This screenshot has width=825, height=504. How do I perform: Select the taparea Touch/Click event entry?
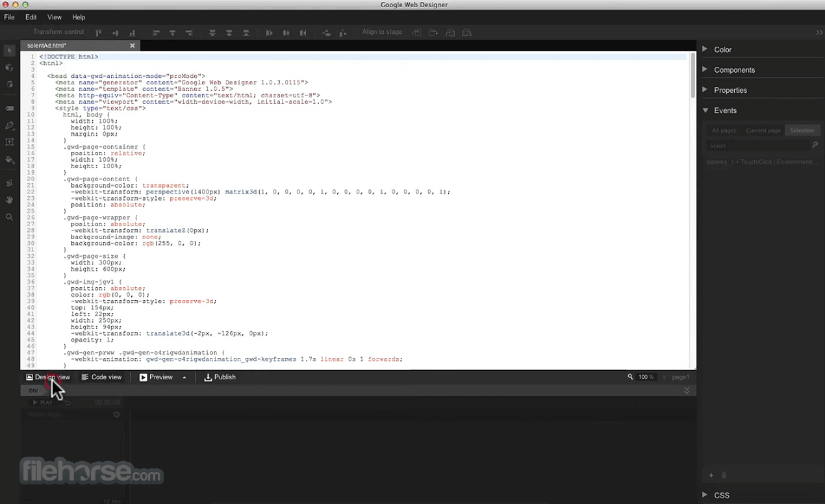point(761,162)
